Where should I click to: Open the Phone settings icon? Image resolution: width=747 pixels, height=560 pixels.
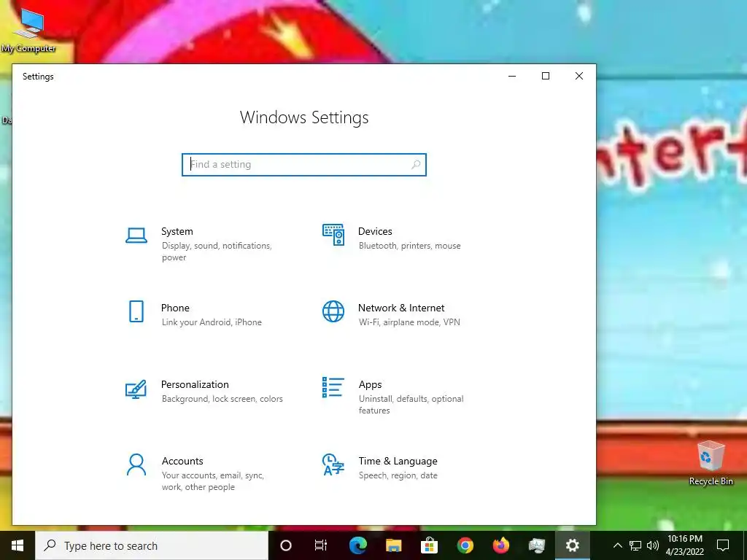tap(136, 311)
